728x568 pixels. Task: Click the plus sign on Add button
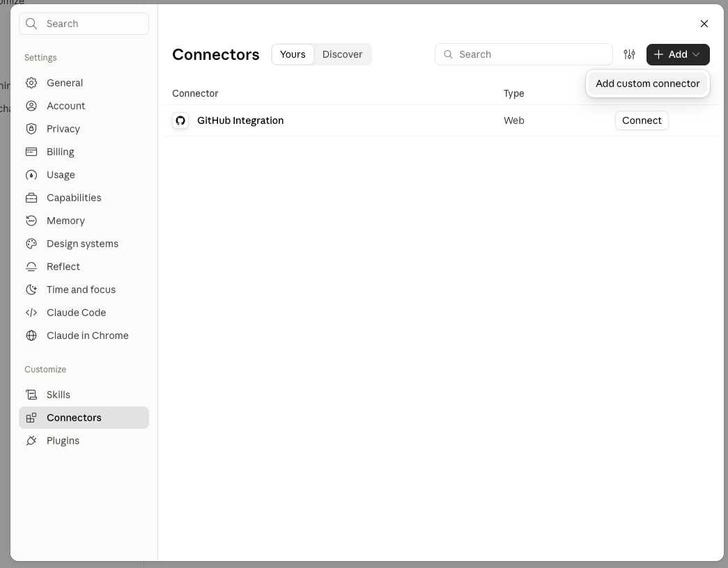click(658, 54)
